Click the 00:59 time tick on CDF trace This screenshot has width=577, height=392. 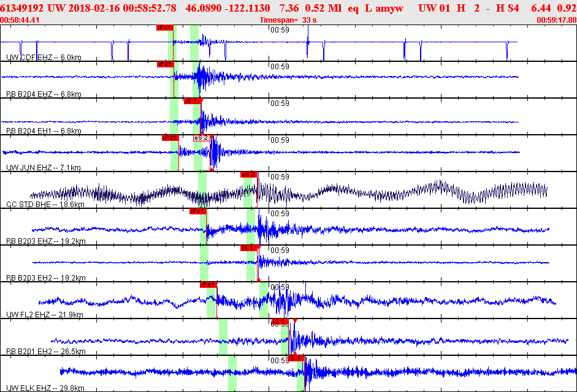point(280,29)
